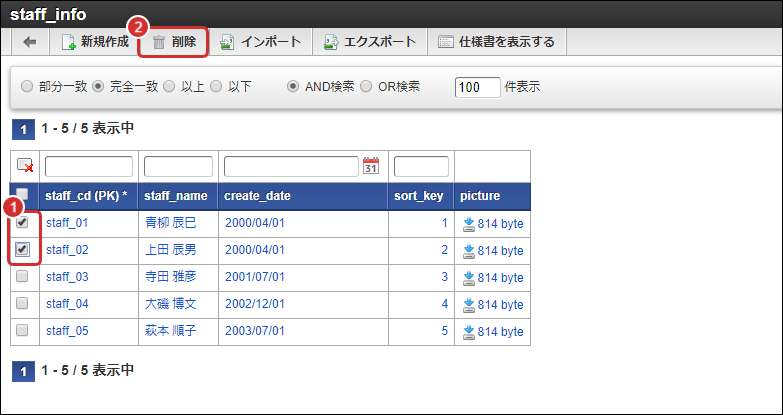Select the 部分一致 radio button

[x=26, y=87]
